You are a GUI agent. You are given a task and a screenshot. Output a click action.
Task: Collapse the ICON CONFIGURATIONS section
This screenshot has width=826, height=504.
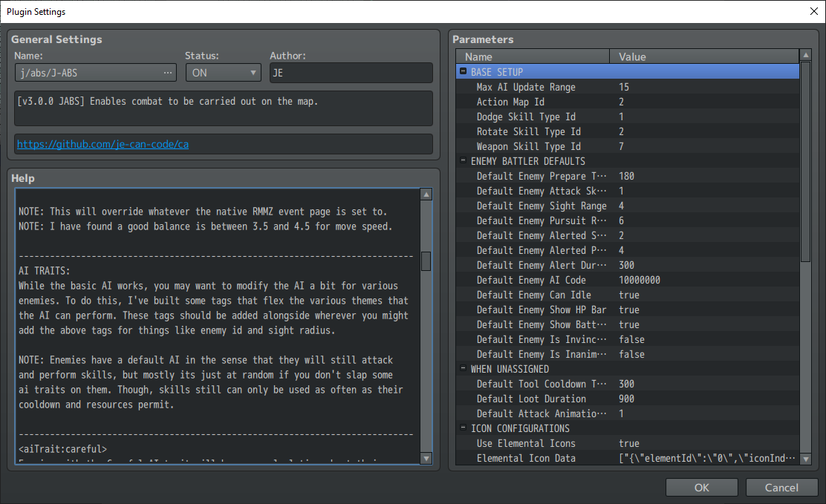(463, 428)
